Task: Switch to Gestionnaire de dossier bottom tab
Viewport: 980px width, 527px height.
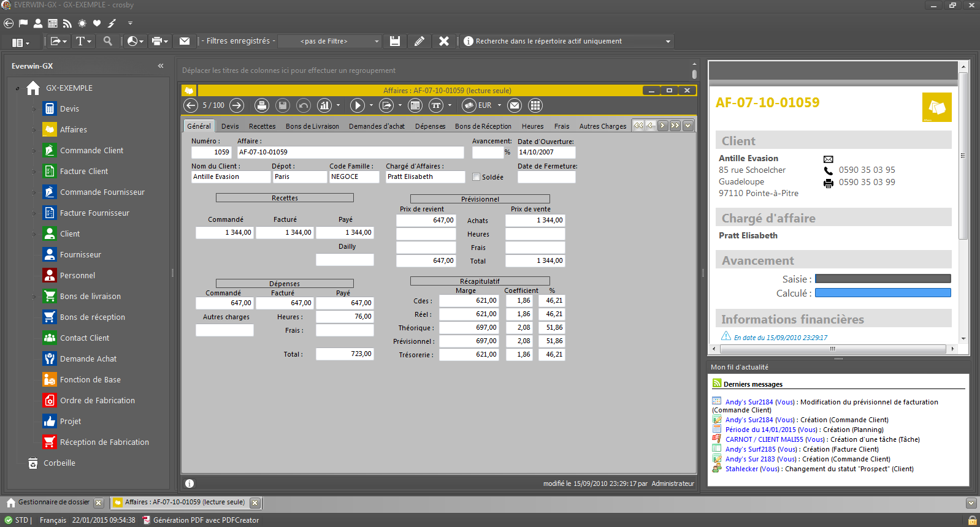Action: tap(53, 502)
